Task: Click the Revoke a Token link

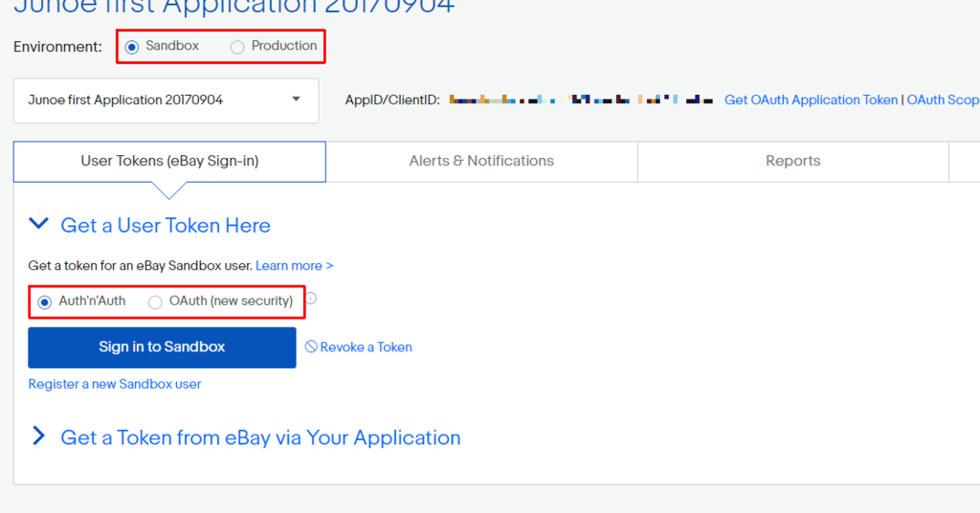Action: 366,347
